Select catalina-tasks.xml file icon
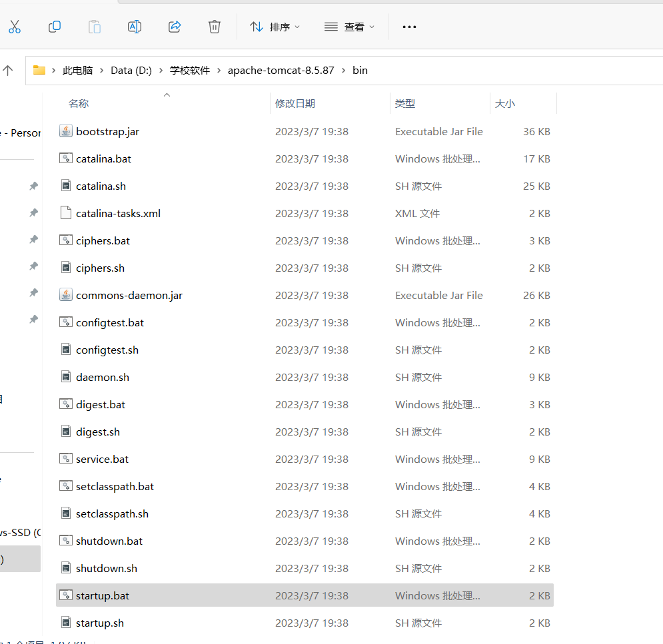Viewport: 663px width, 644px height. 66,213
